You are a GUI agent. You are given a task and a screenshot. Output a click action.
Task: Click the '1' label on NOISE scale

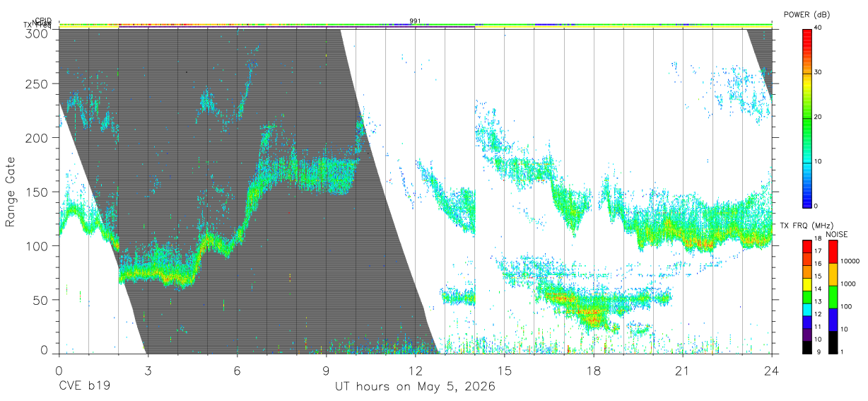click(843, 351)
